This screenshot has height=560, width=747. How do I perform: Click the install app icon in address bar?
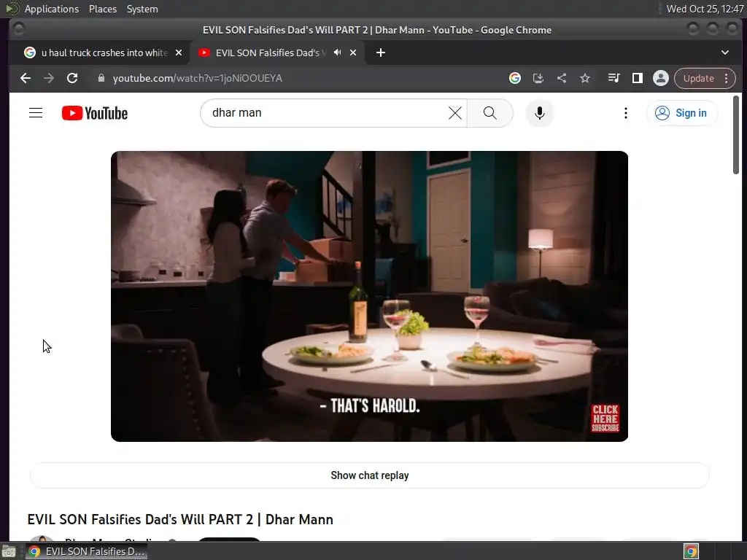[538, 78]
